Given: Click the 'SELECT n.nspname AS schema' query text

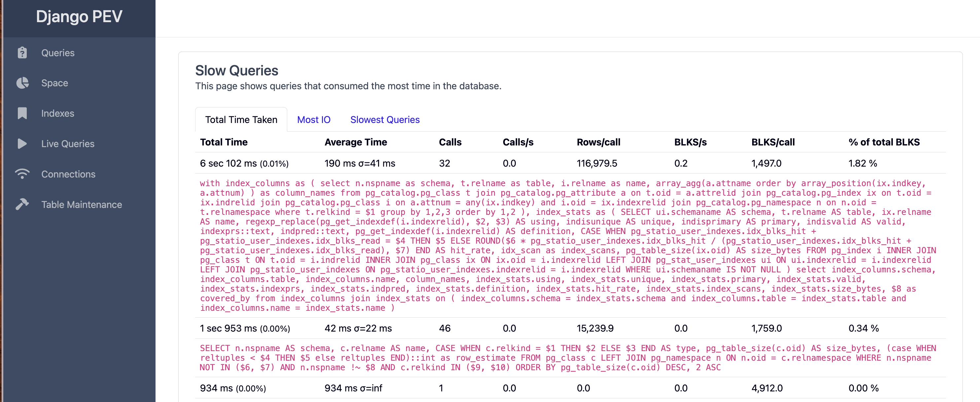Looking at the screenshot, I should [x=568, y=358].
